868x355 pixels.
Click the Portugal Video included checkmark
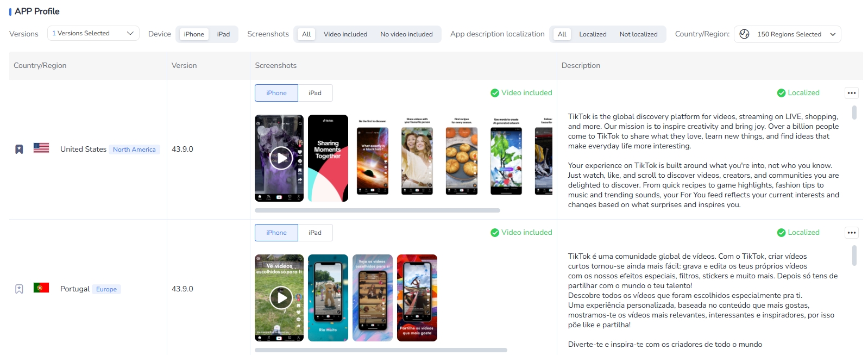495,233
